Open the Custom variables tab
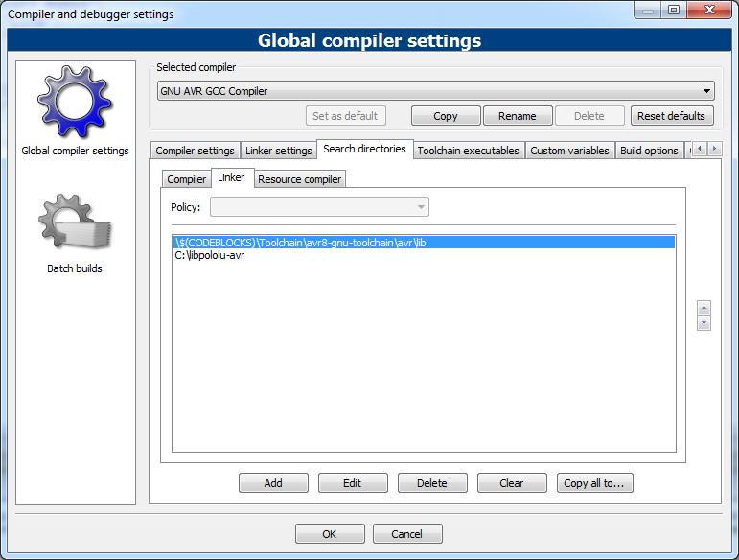This screenshot has height=560, width=739. [x=569, y=151]
